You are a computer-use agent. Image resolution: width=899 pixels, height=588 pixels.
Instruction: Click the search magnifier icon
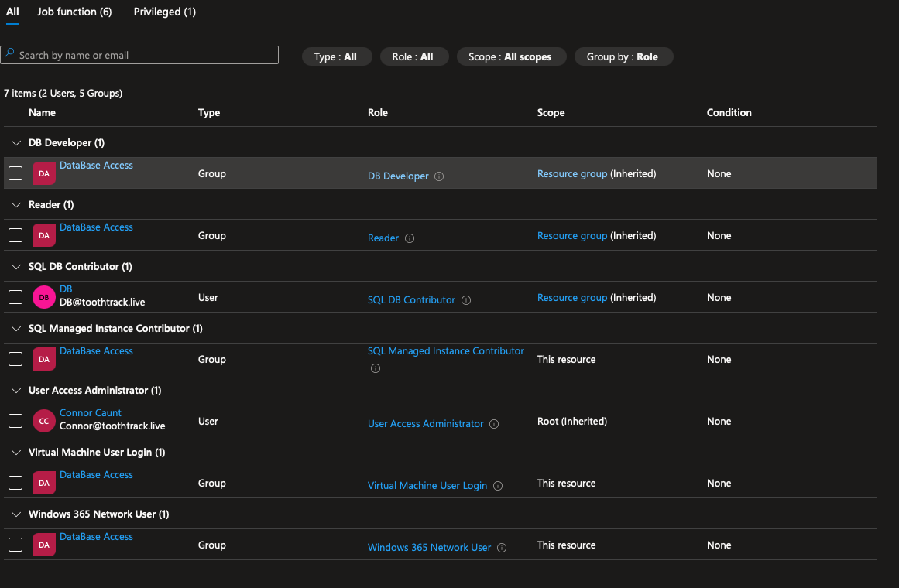pyautogui.click(x=9, y=54)
